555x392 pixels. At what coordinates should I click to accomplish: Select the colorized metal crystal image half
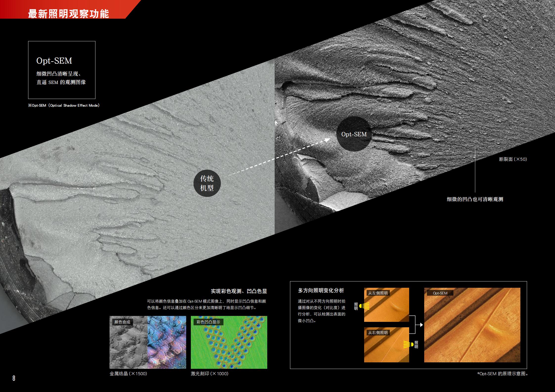click(x=167, y=342)
